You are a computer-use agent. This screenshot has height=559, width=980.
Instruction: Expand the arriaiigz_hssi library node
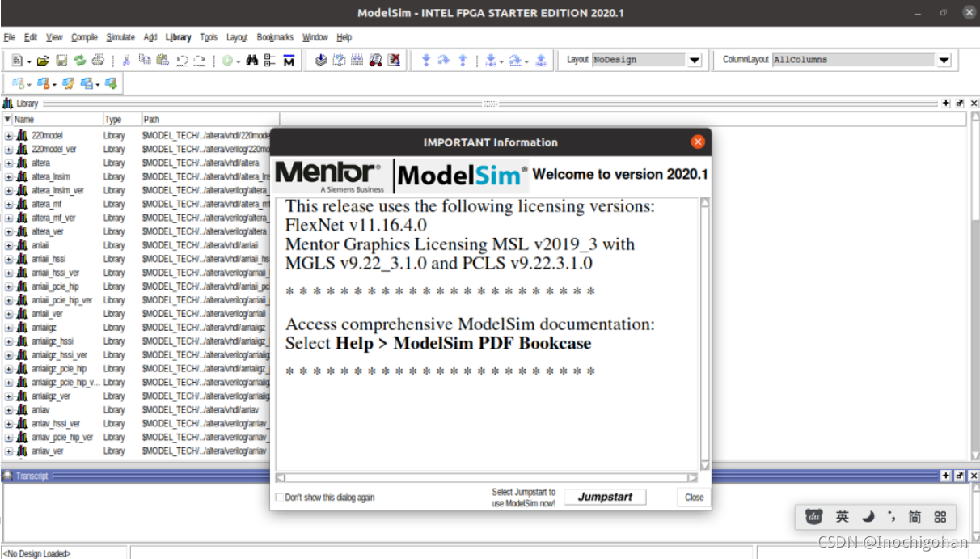click(x=9, y=341)
